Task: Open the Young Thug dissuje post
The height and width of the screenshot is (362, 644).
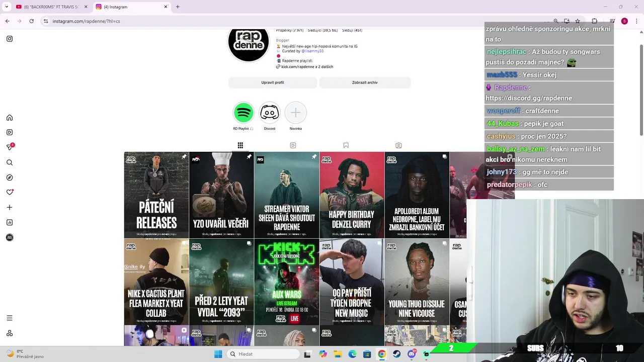Action: [x=417, y=282]
